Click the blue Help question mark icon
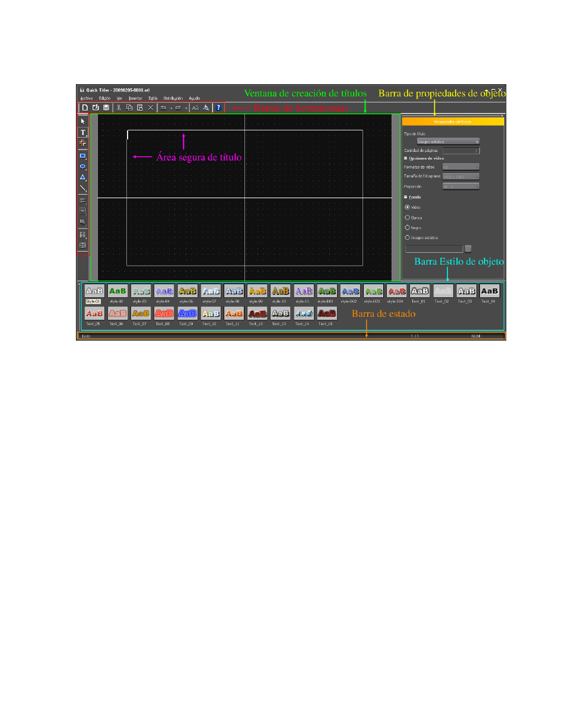The height and width of the screenshot is (728, 566). 219,108
